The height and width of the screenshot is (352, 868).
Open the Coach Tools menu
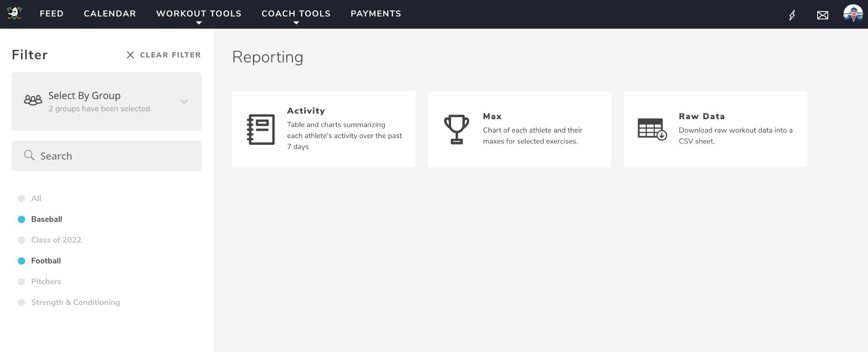point(296,14)
